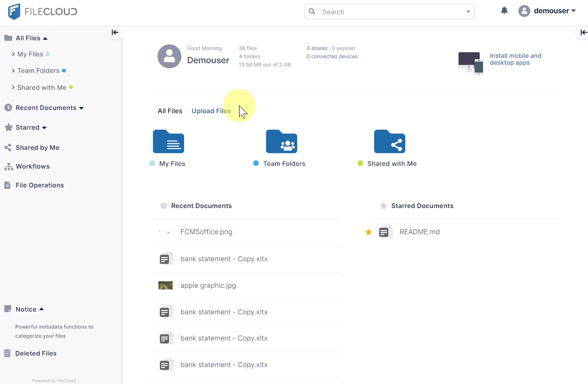
Task: Select the Upload Files tab
Action: [x=211, y=111]
